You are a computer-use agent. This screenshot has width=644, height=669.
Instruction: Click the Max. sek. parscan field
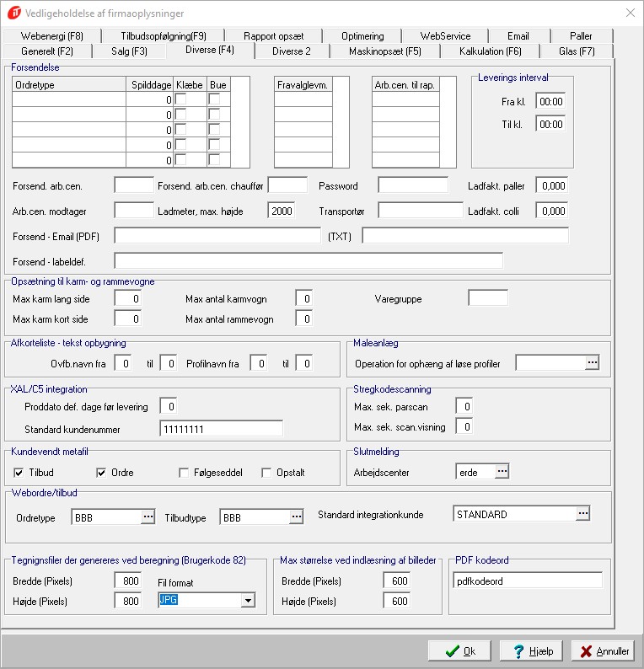pos(464,406)
